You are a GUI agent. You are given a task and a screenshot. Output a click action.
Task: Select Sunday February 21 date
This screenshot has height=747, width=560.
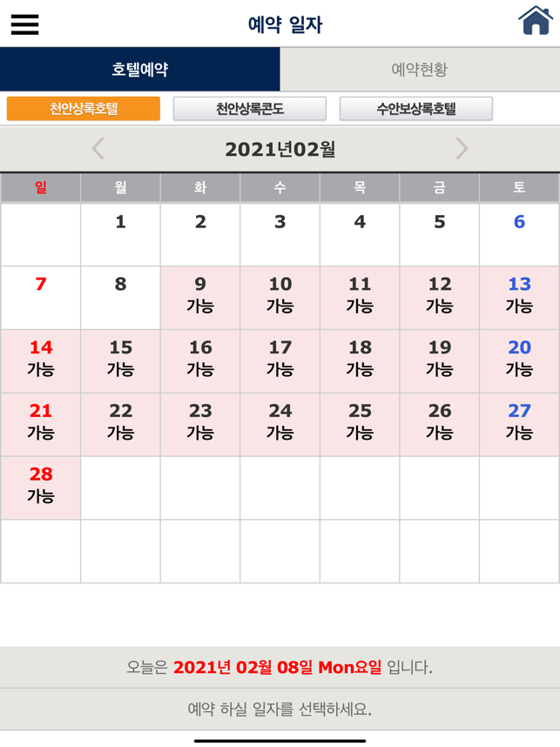pos(41,425)
